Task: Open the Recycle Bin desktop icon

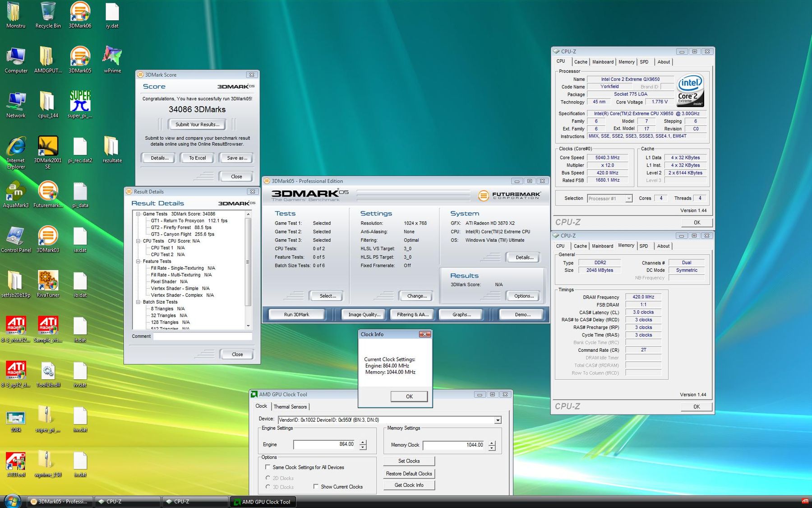Action: pos(48,15)
